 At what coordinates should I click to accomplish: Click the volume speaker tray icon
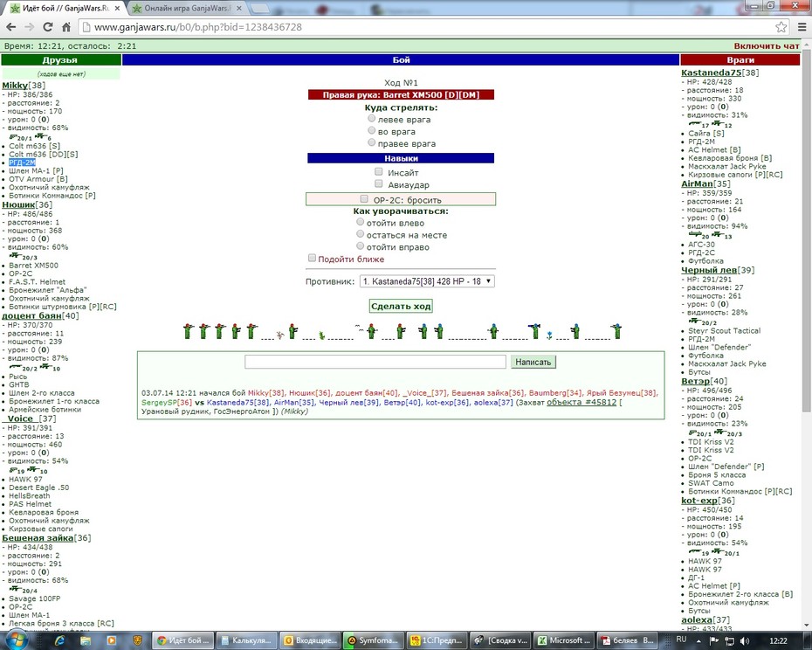point(745,640)
